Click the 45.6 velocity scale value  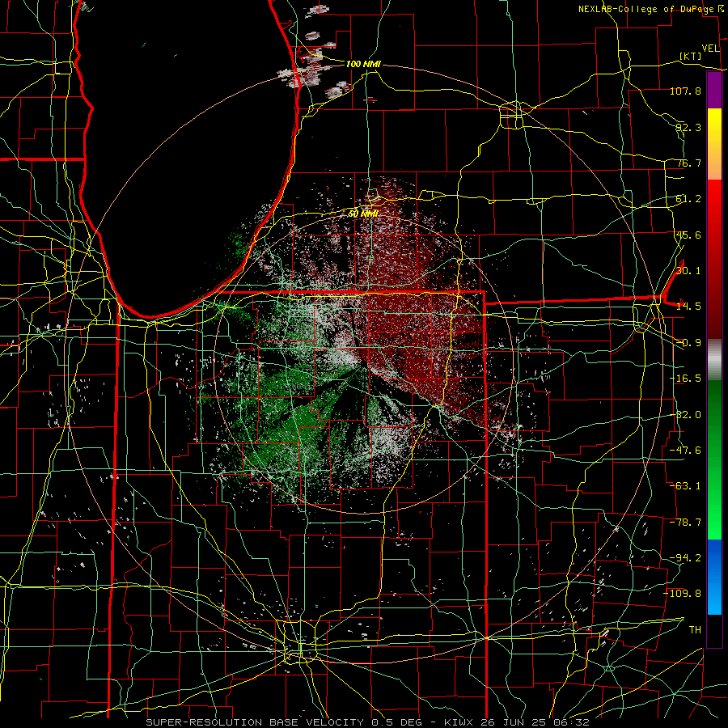click(688, 235)
